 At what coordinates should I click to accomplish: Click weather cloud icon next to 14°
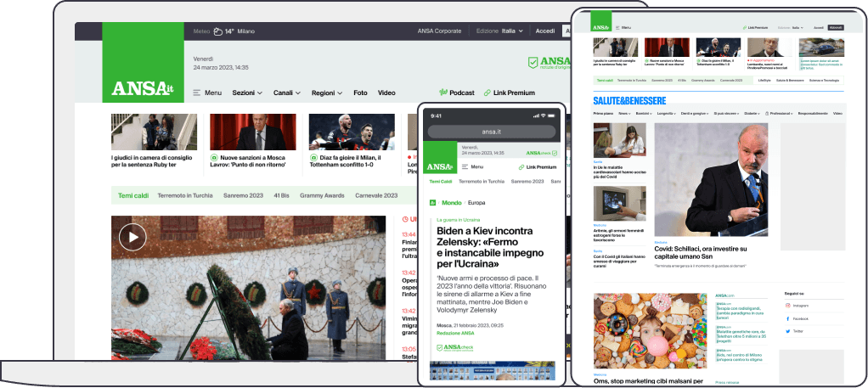pos(218,31)
